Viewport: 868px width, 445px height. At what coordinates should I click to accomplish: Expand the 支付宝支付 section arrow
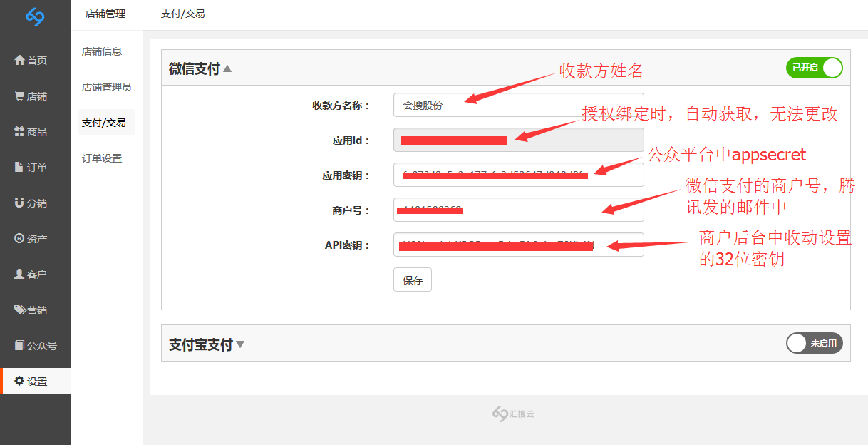pos(240,344)
